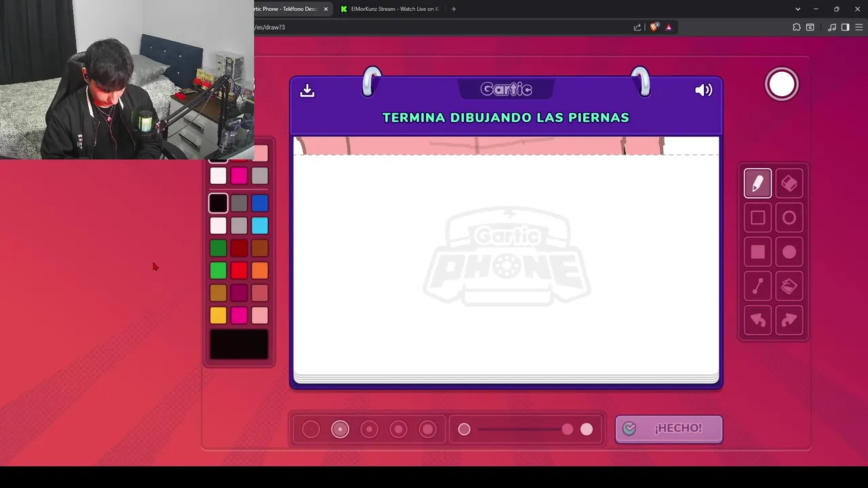Pick the bright green color swatch

pos(218,271)
